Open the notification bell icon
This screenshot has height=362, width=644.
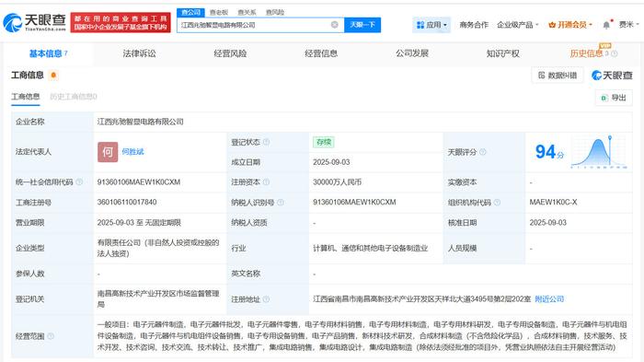[x=606, y=25]
